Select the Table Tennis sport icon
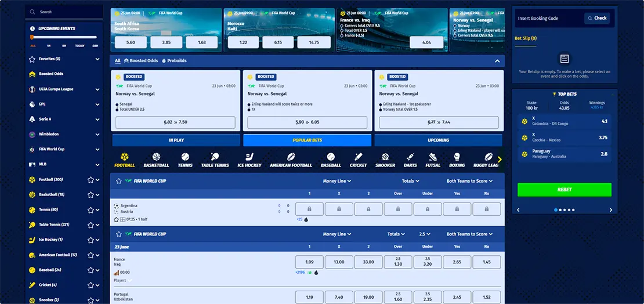 click(215, 157)
